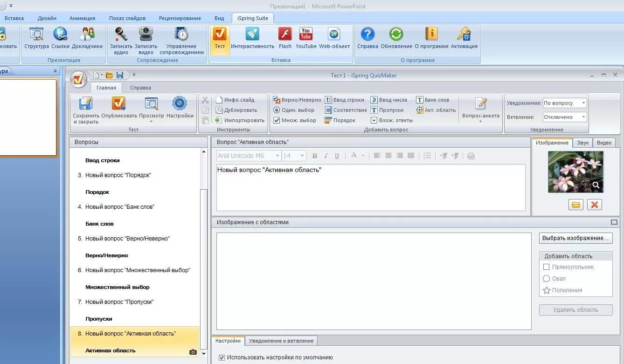This screenshot has width=624, height=364.
Task: Select Прямоугольник area shape
Action: (x=568, y=267)
